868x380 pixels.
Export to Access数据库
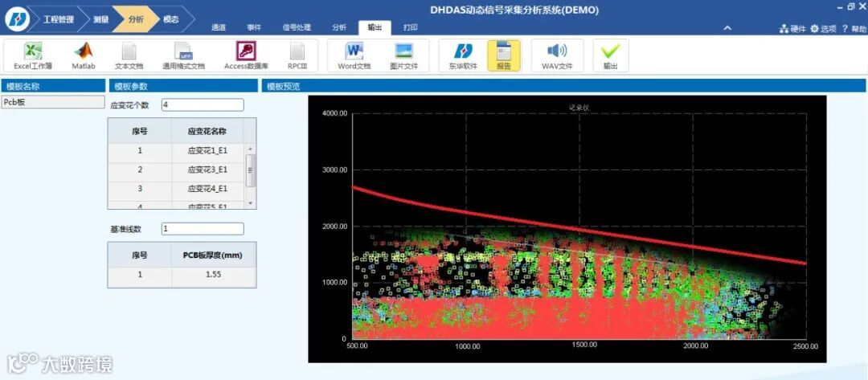click(x=247, y=56)
